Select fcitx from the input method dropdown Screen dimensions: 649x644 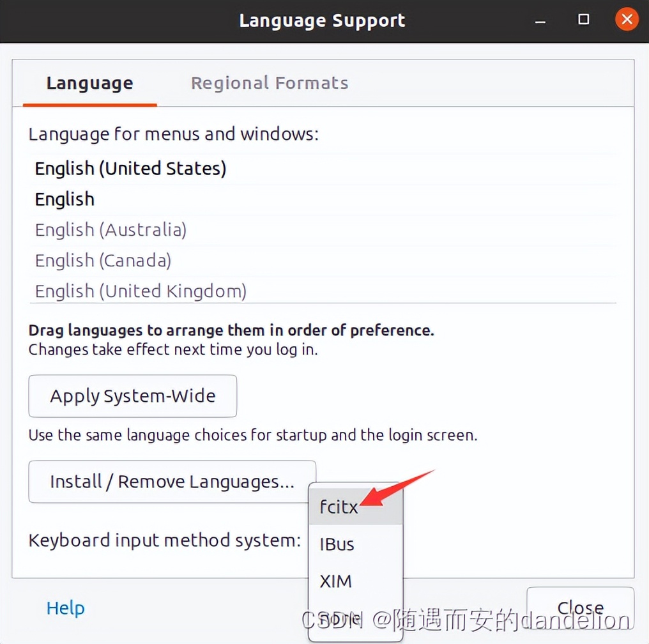tap(338, 507)
